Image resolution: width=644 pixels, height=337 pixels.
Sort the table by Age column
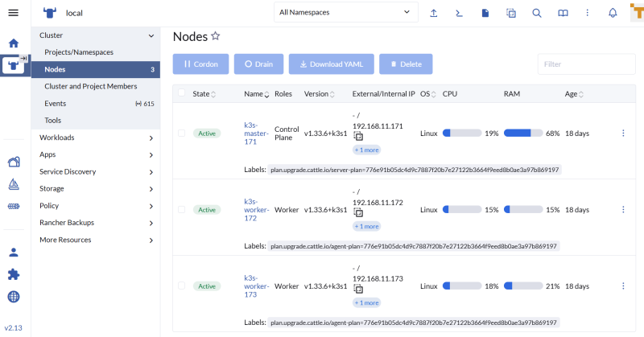(x=574, y=94)
